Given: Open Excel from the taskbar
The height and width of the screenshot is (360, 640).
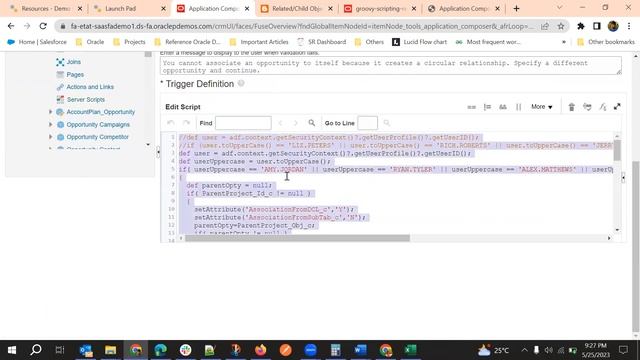Looking at the screenshot, I should click(411, 350).
